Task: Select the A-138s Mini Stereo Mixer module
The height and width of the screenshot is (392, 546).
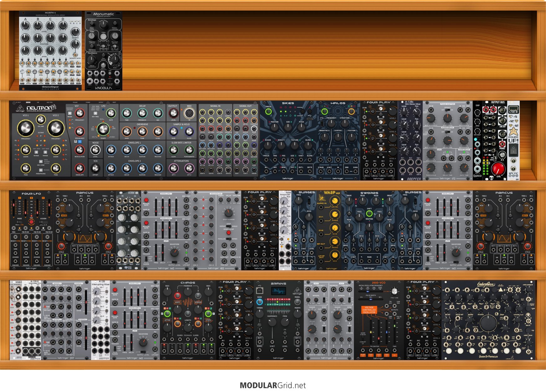Action: [410, 140]
